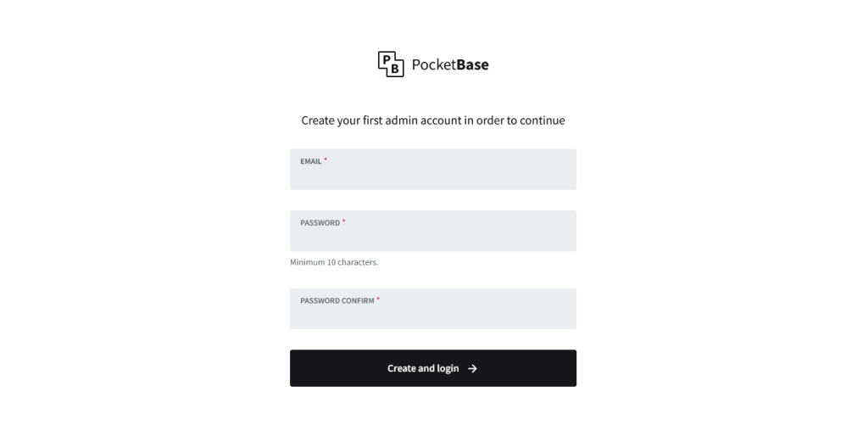
Task: Click the 'Create and login' button text
Action: (423, 368)
